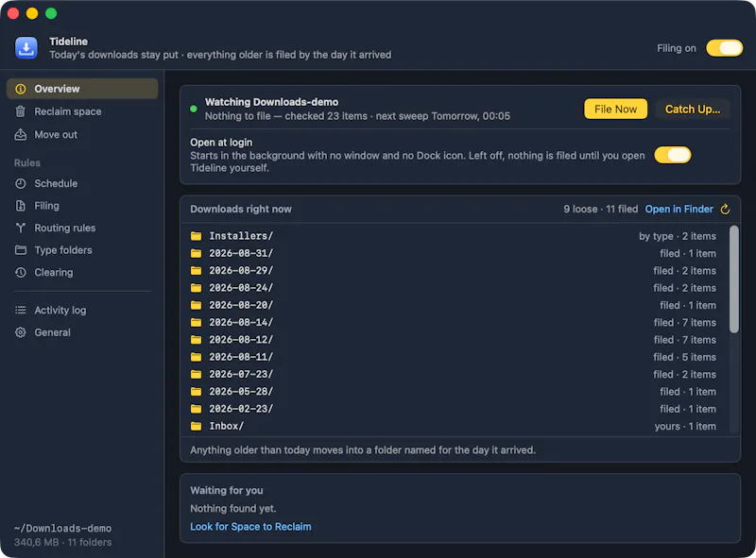
Task: Click the Overview info icon in sidebar
Action: click(x=21, y=89)
